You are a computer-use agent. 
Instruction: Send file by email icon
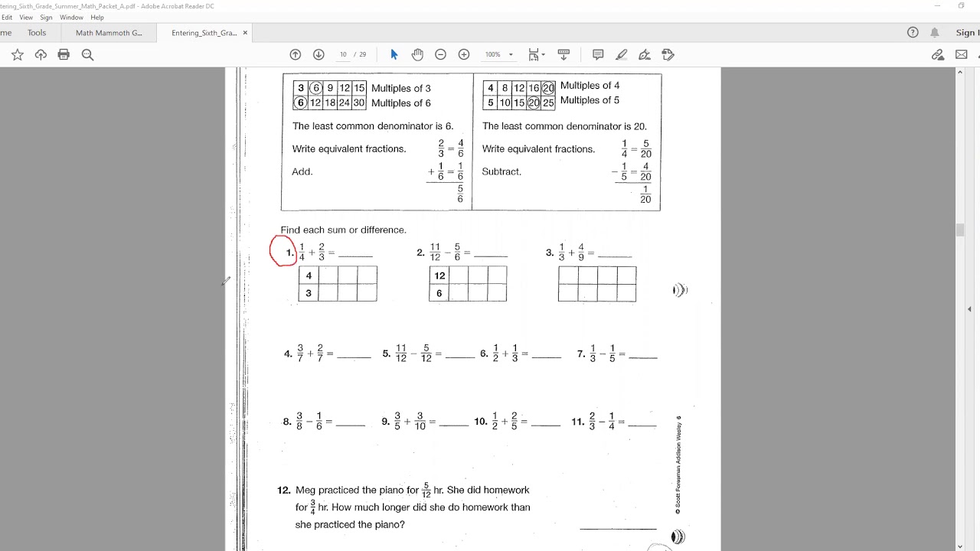click(962, 54)
